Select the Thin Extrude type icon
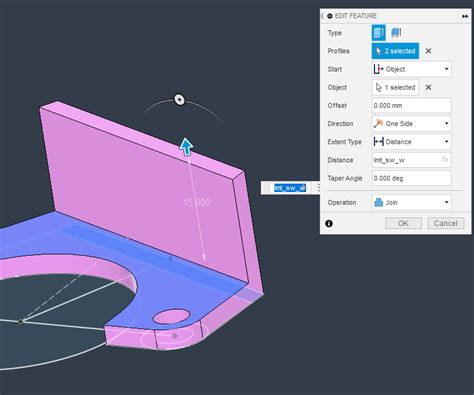 (x=396, y=33)
